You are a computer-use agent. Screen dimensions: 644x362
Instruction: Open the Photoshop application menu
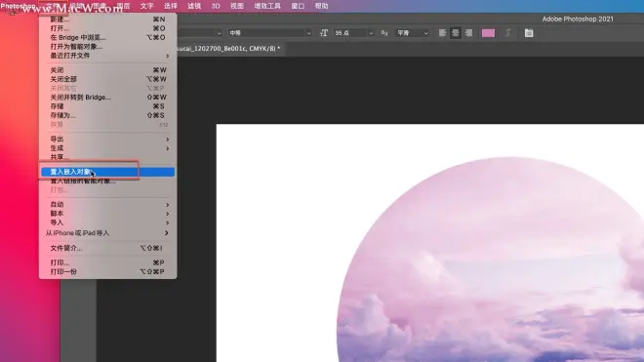tap(18, 6)
